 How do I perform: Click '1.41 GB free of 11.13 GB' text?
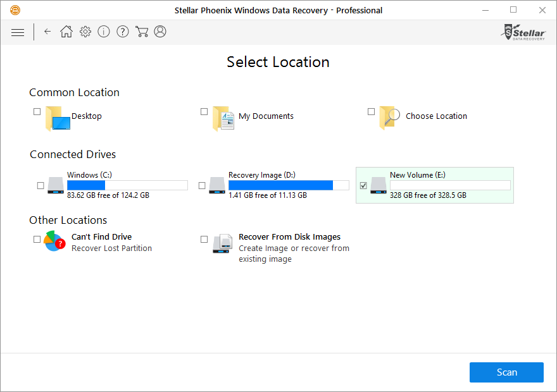coord(268,195)
